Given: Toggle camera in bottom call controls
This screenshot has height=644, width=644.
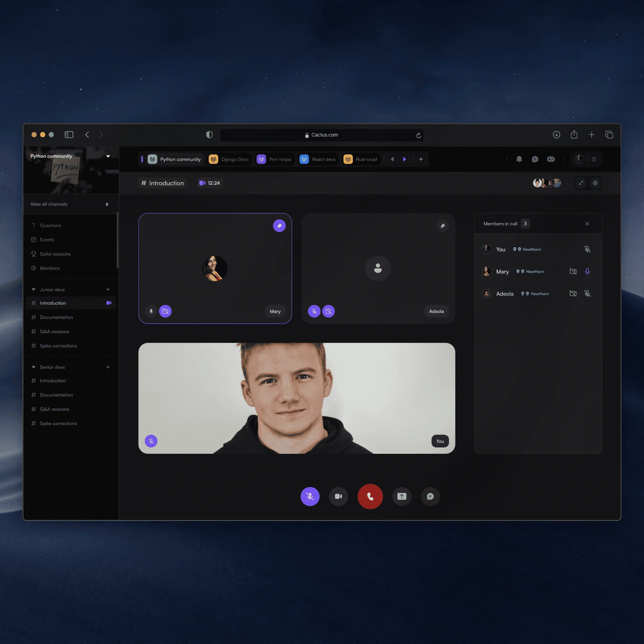Looking at the screenshot, I should point(338,496).
